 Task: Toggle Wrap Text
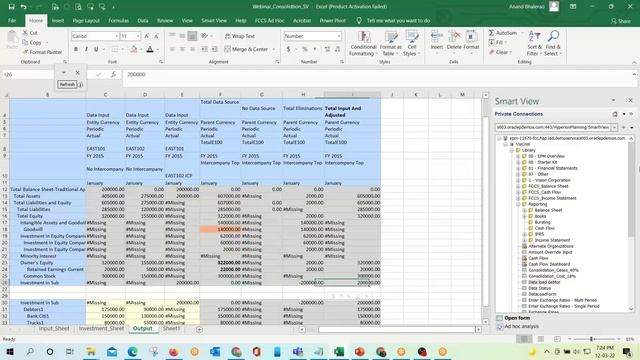tap(240, 36)
